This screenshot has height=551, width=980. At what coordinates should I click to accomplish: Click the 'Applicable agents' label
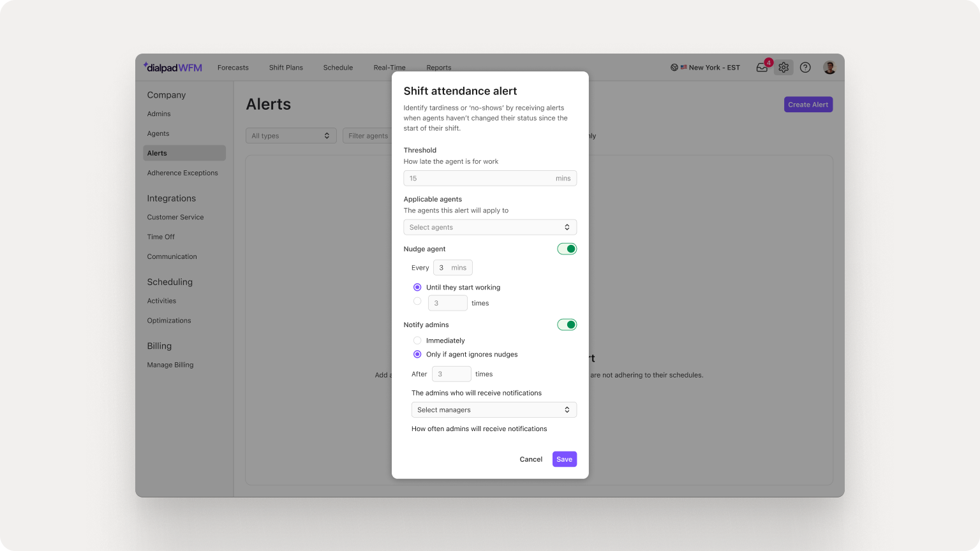pos(433,199)
